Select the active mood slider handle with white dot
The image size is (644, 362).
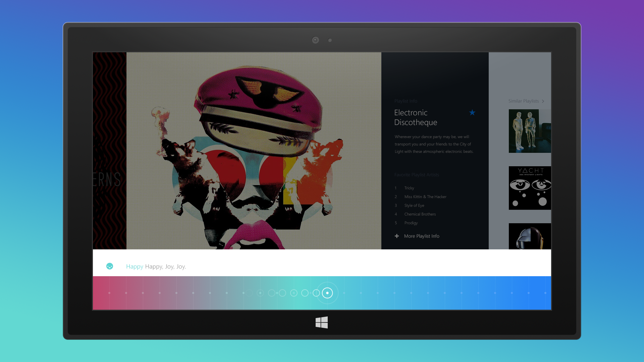point(327,293)
